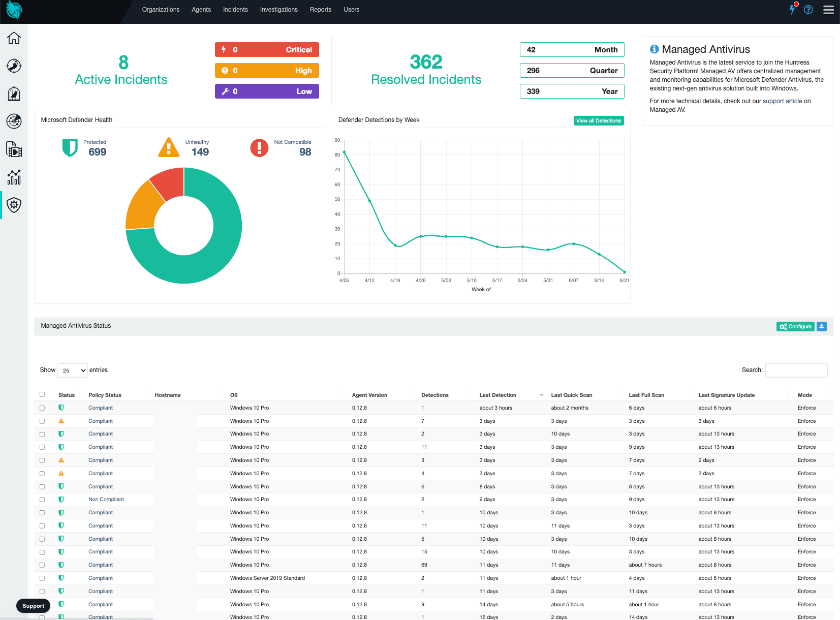Click status shield in the 15-detections row
The width and height of the screenshot is (840, 620).
pos(61,552)
